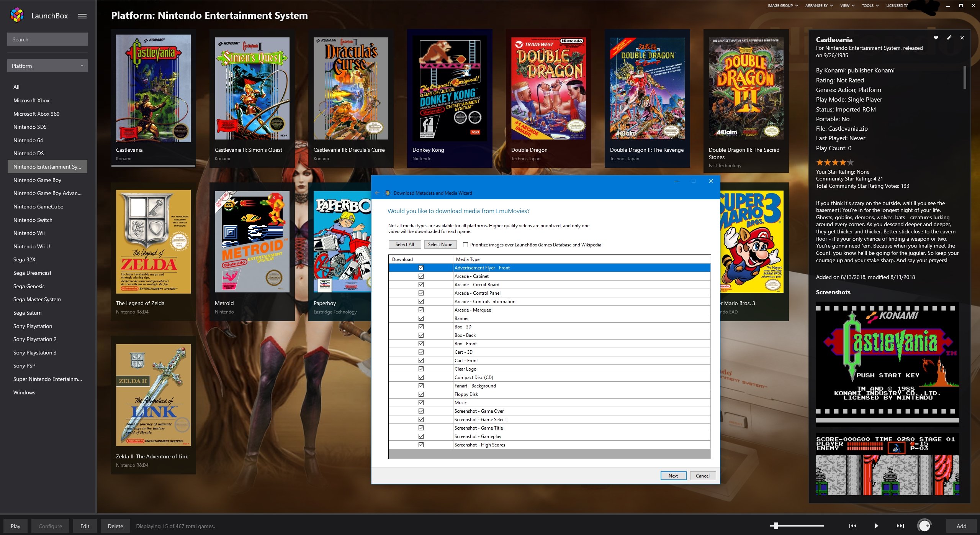Toggle Music download checkbox
980x535 pixels.
click(x=421, y=403)
